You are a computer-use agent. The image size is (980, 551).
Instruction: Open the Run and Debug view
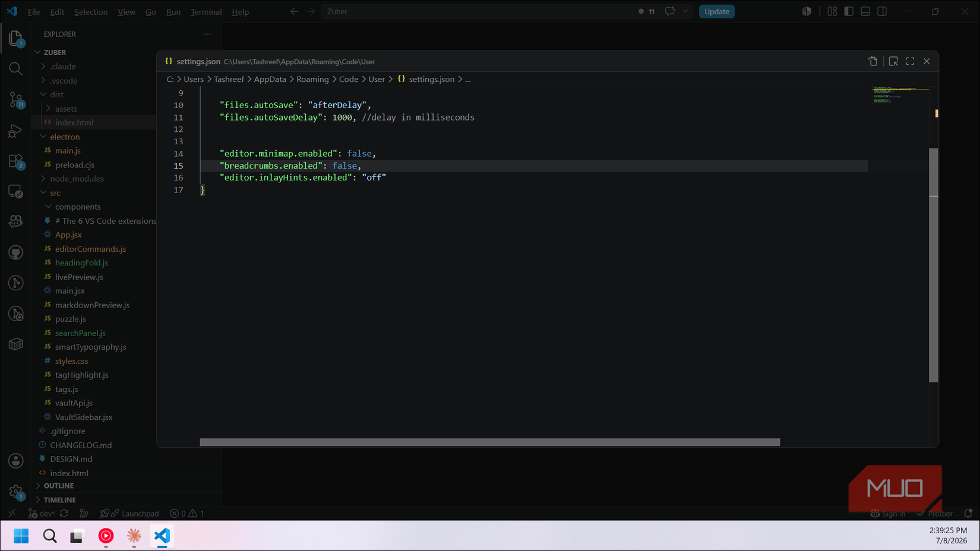pyautogui.click(x=16, y=131)
